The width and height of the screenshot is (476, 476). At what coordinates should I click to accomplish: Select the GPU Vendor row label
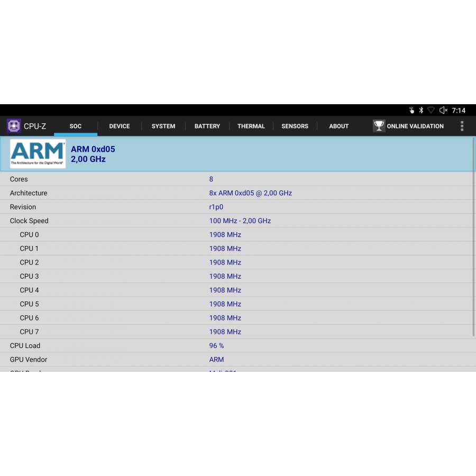(x=29, y=360)
